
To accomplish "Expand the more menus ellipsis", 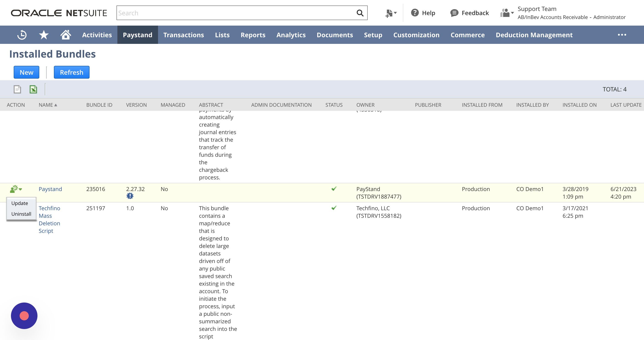I will click(622, 35).
